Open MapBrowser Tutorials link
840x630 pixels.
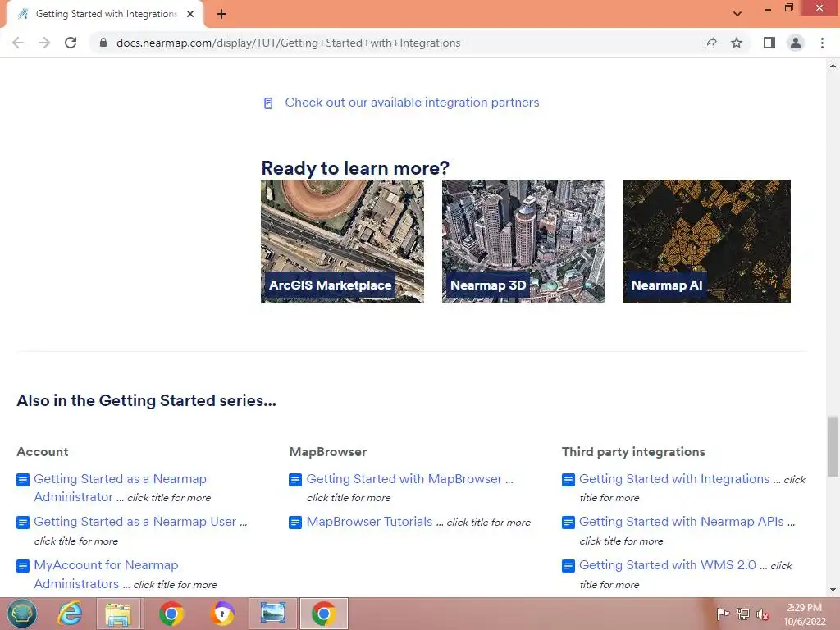369,521
